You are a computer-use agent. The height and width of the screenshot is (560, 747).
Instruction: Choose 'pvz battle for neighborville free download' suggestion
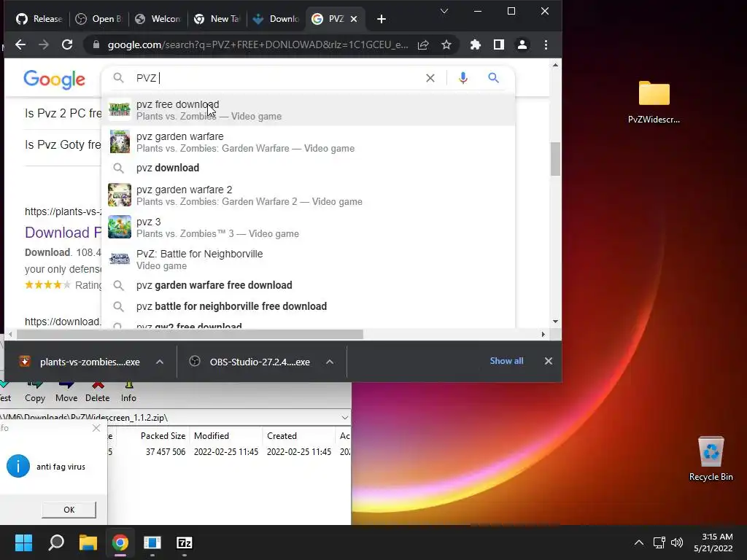309,306
